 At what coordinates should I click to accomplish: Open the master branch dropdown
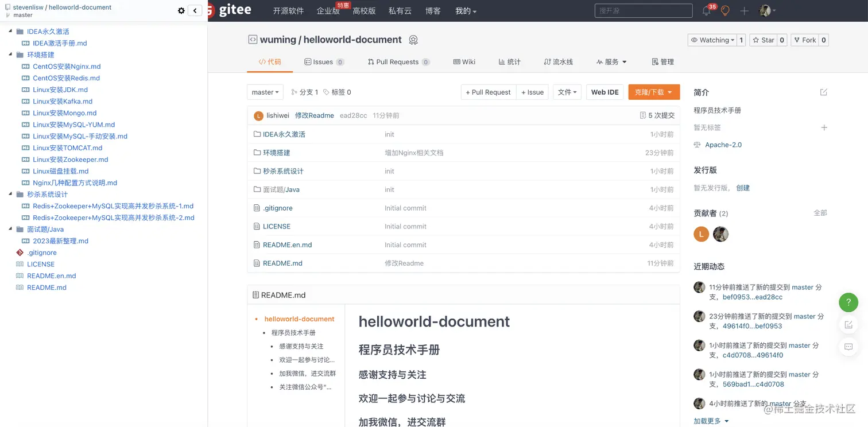coord(265,92)
